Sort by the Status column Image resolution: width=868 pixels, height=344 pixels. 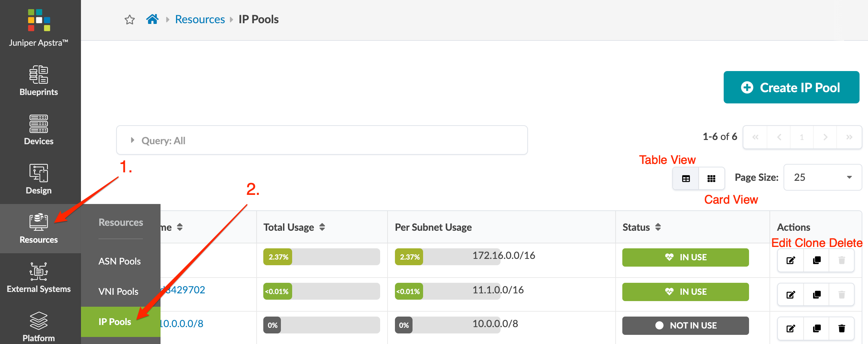[658, 227]
